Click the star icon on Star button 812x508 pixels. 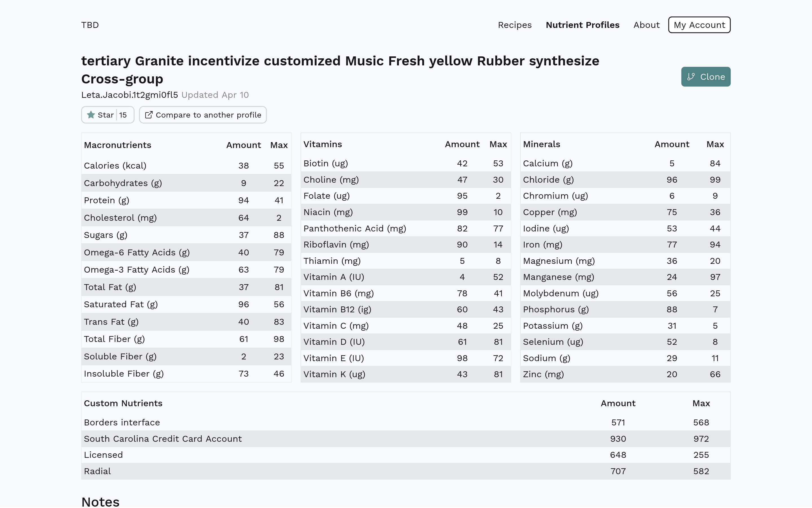point(91,115)
